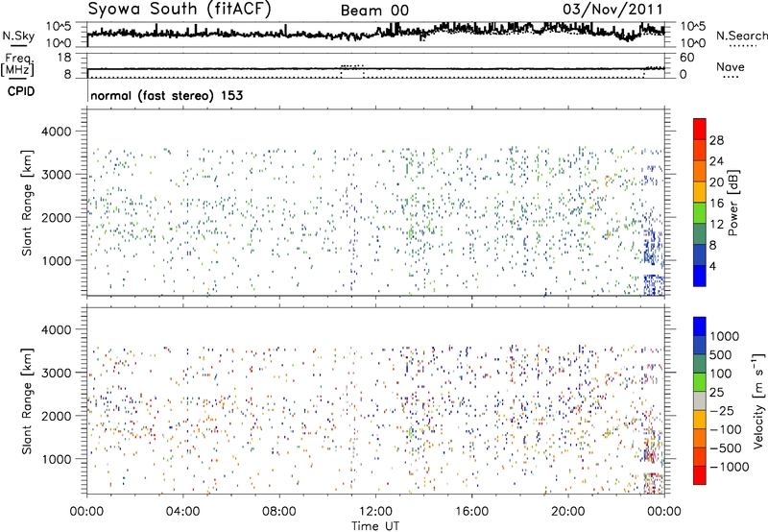Click the blue top segment of Velocity colorbar
The width and height of the screenshot is (768, 532).
click(x=700, y=326)
